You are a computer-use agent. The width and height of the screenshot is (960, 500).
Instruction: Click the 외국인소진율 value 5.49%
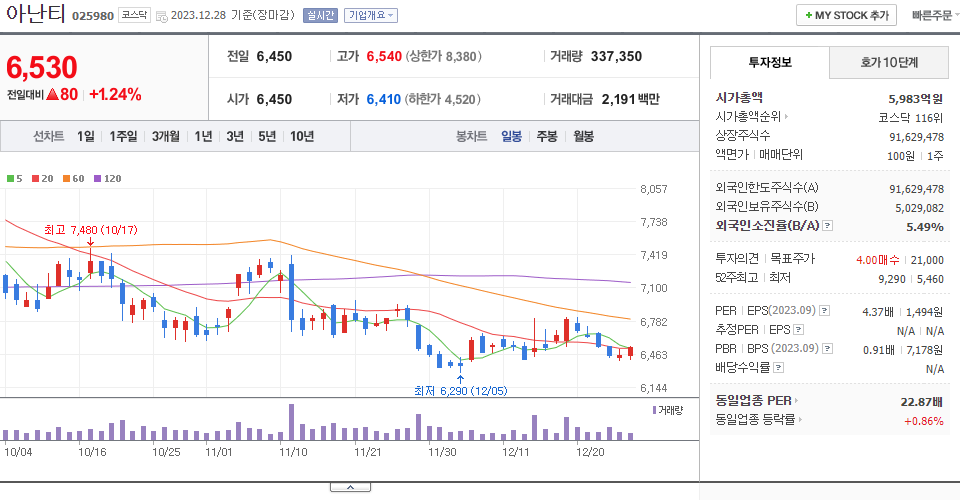click(x=924, y=227)
